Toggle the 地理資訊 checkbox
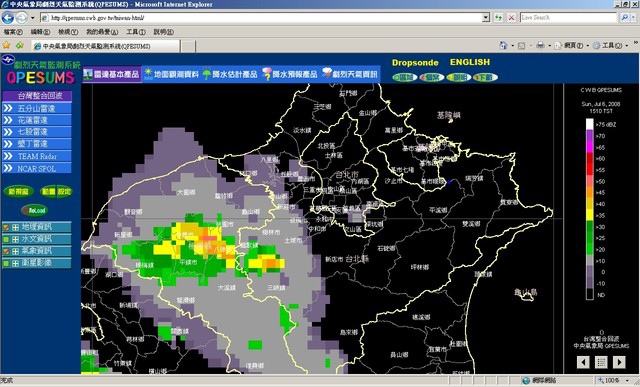 point(6,227)
